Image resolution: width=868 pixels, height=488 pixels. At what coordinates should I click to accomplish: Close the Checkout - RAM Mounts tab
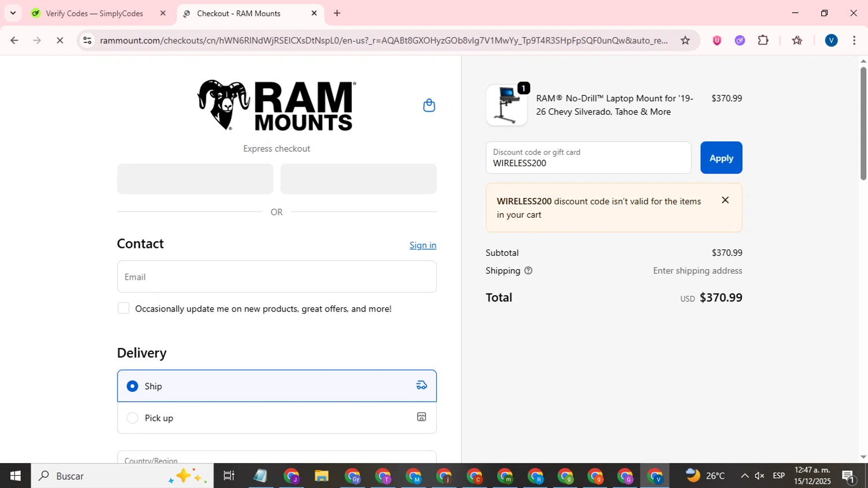pyautogui.click(x=314, y=13)
